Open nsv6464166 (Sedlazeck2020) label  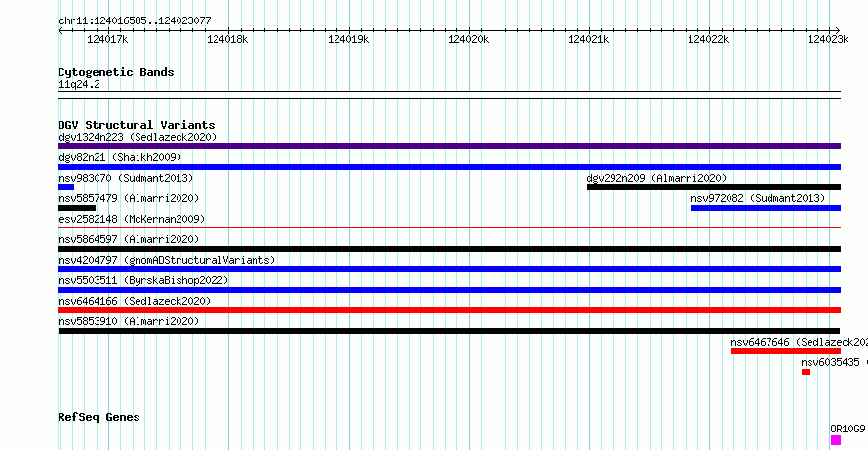click(x=135, y=301)
